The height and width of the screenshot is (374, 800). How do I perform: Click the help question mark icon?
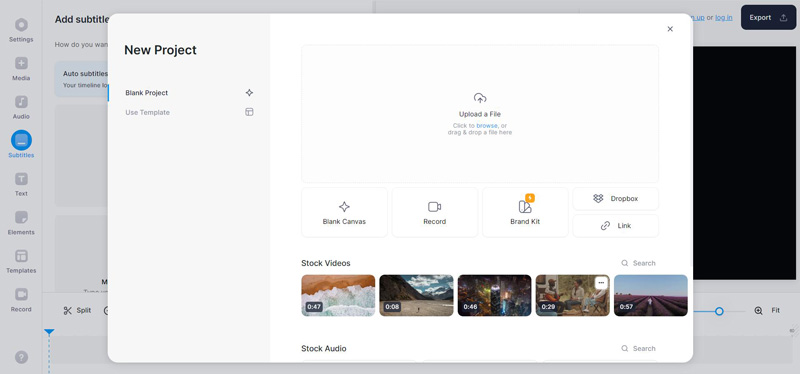21,357
